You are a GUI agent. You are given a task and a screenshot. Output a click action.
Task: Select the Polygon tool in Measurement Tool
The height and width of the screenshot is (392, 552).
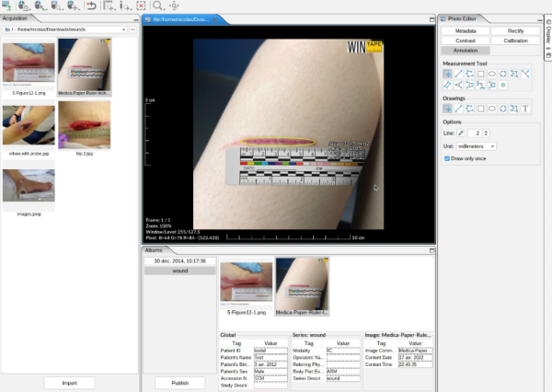point(514,74)
